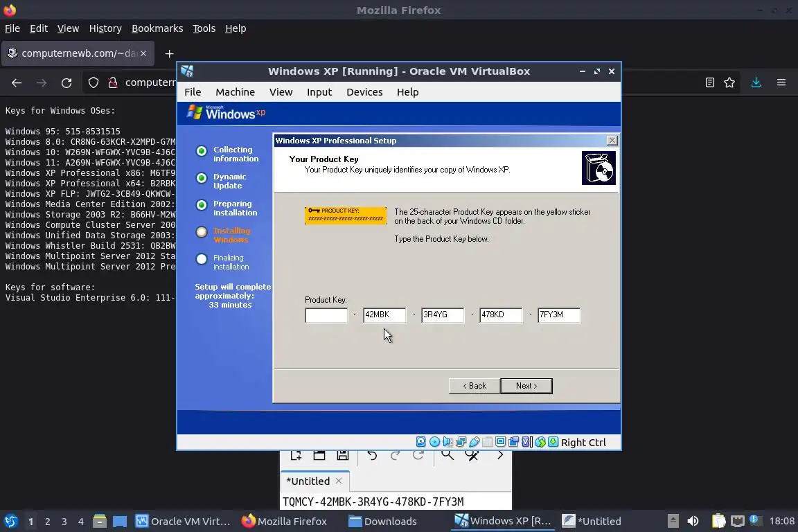The image size is (798, 532).
Task: Click the VirtualBox recording indicator icon
Action: 513,442
